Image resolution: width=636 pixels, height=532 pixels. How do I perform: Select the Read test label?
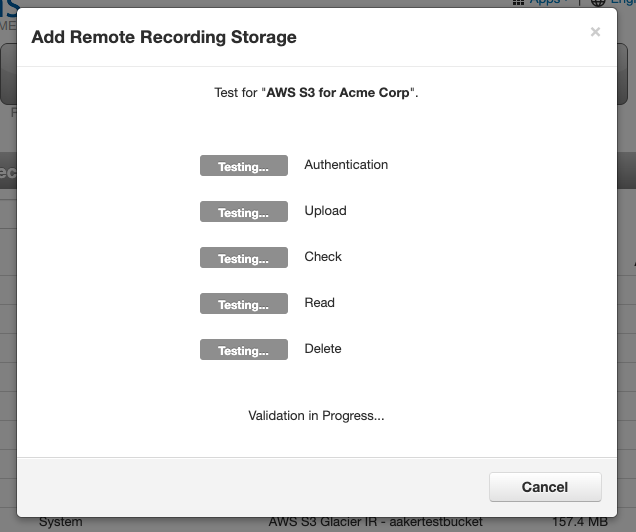coord(319,302)
